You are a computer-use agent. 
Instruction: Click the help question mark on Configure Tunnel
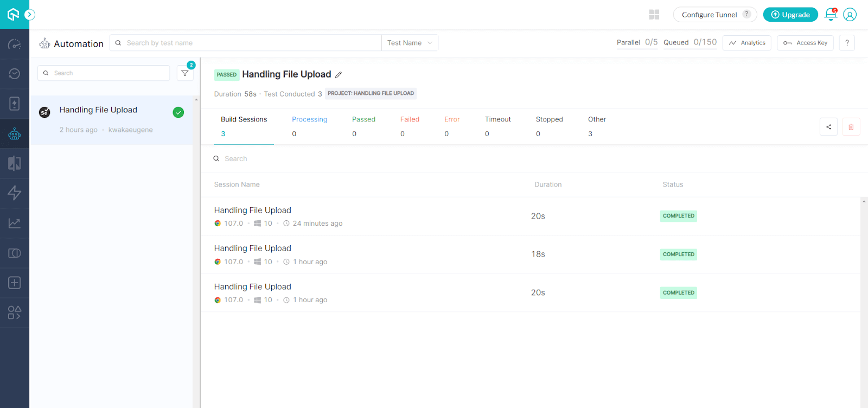[x=747, y=14]
